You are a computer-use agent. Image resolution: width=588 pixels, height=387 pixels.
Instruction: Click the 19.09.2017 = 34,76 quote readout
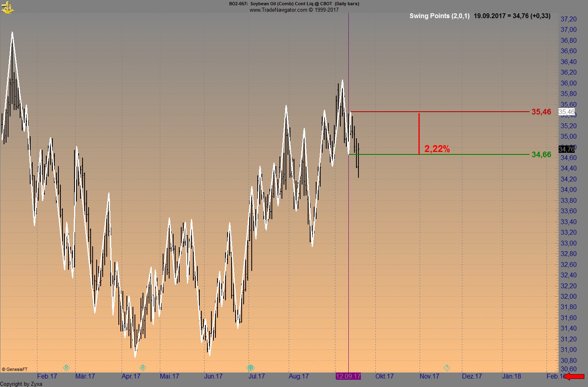pos(511,16)
